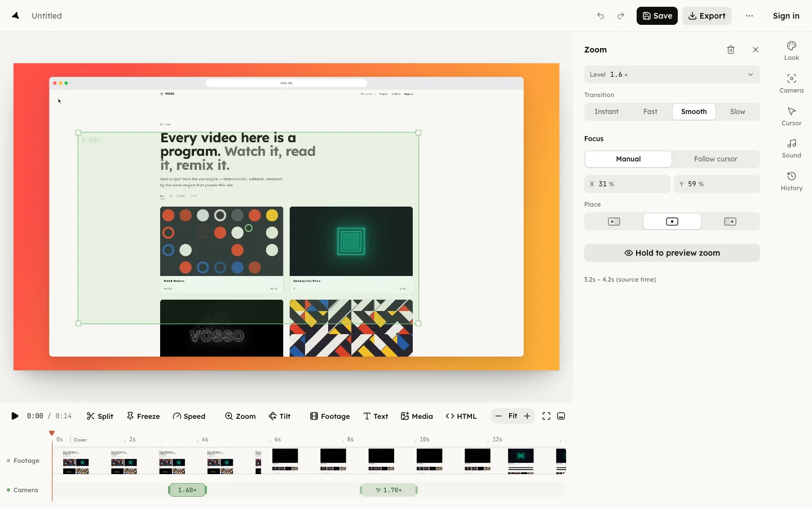Open the more options ellipsis menu
This screenshot has height=508, width=812.
pyautogui.click(x=749, y=16)
